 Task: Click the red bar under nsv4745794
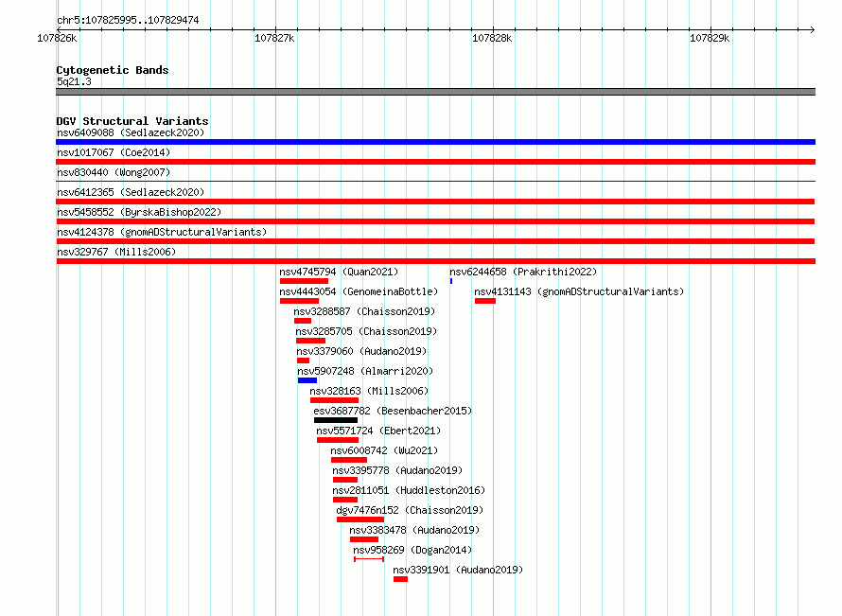tap(304, 281)
